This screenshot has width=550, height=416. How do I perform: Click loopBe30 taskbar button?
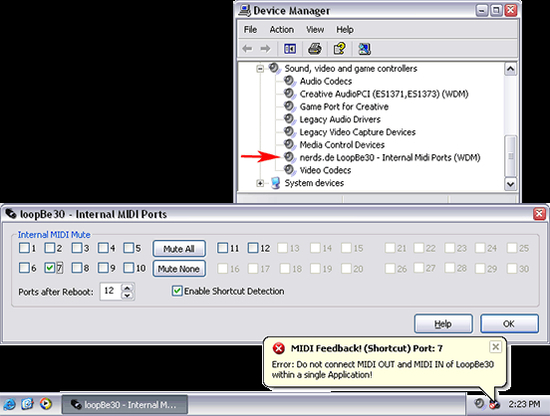coord(125,404)
